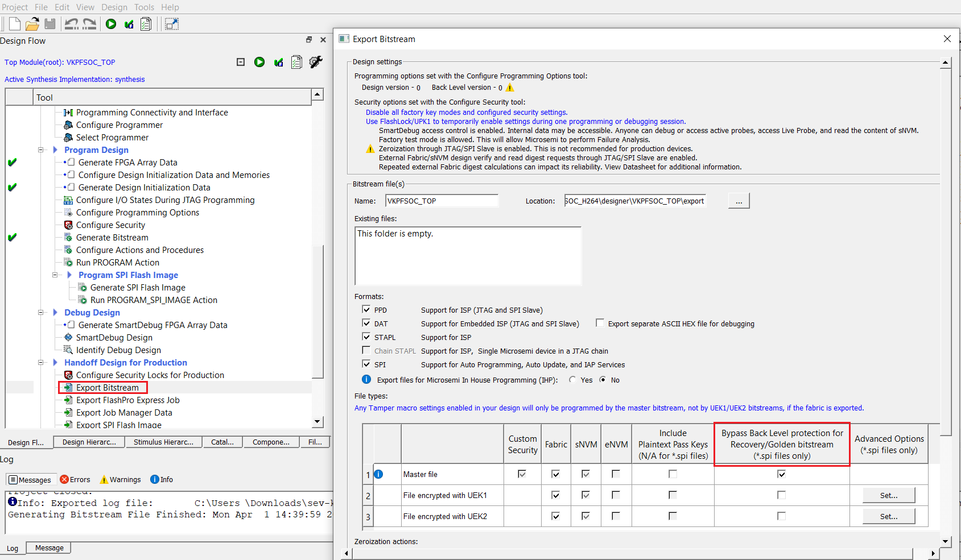Click the Identify Debug Design icon

[68, 350]
